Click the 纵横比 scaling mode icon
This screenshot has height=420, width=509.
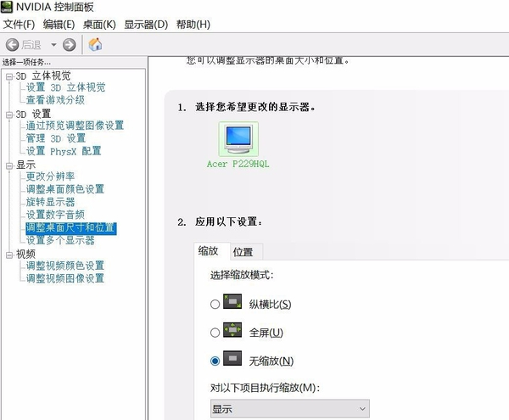click(x=232, y=301)
